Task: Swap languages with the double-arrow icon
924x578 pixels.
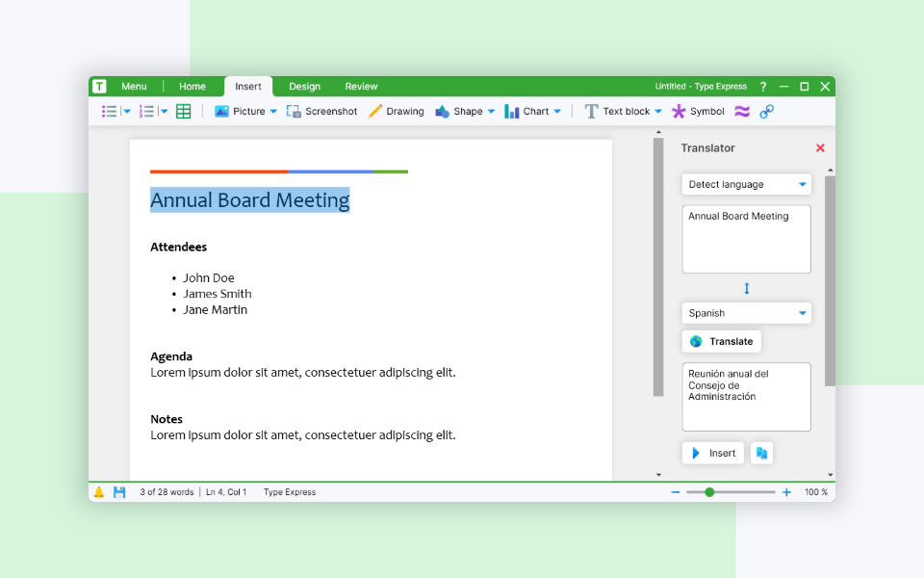Action: click(747, 288)
